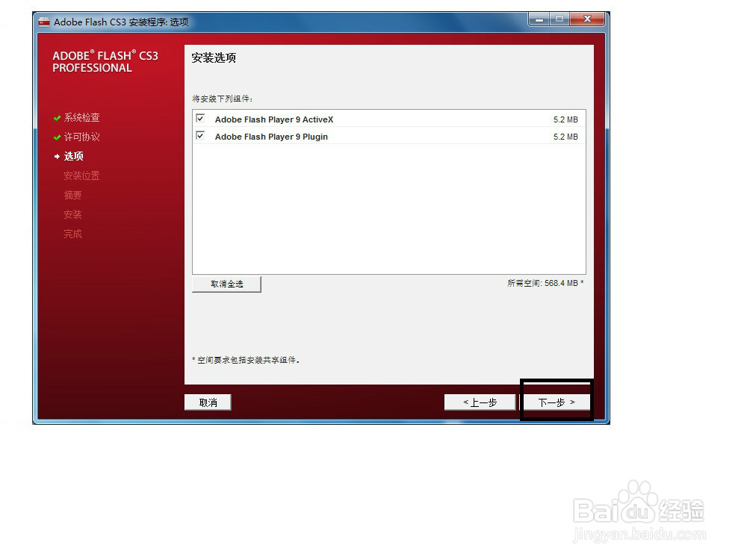Select the 选项 step in the sidebar
747x560 pixels.
click(74, 156)
